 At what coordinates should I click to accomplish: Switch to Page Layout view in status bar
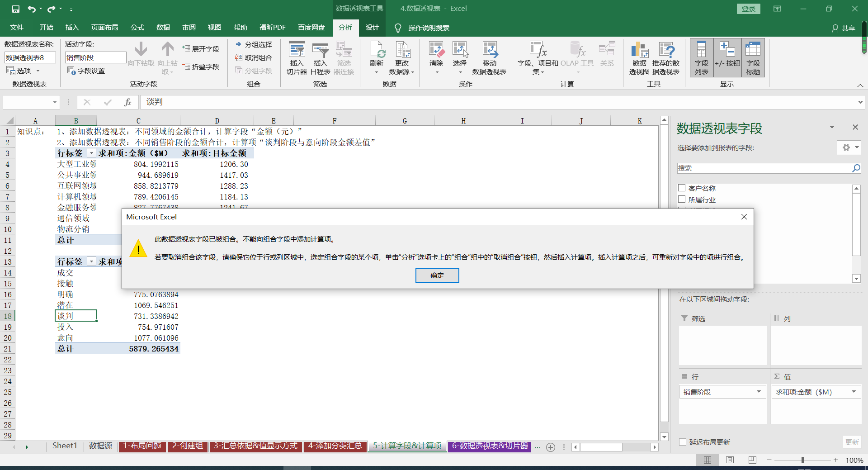tap(730, 460)
